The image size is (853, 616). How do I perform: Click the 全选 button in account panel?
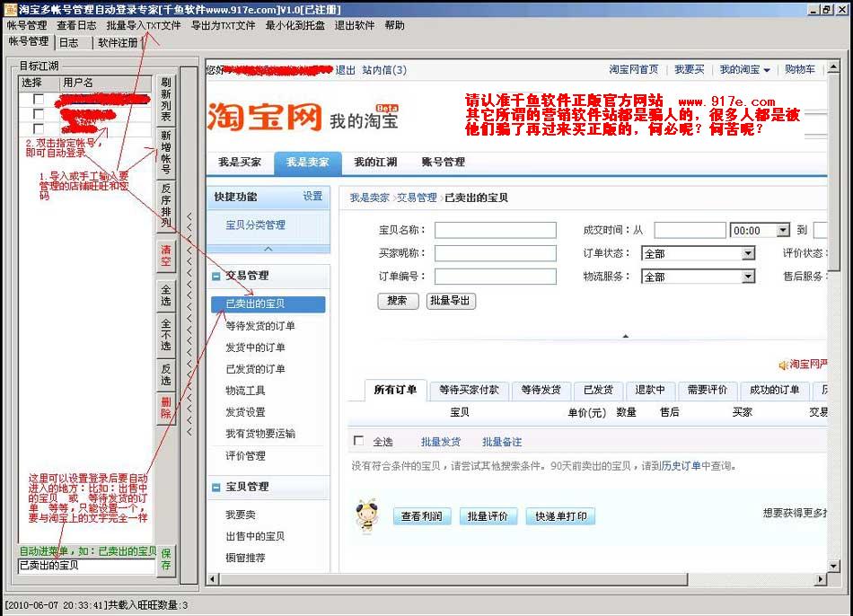click(x=166, y=295)
